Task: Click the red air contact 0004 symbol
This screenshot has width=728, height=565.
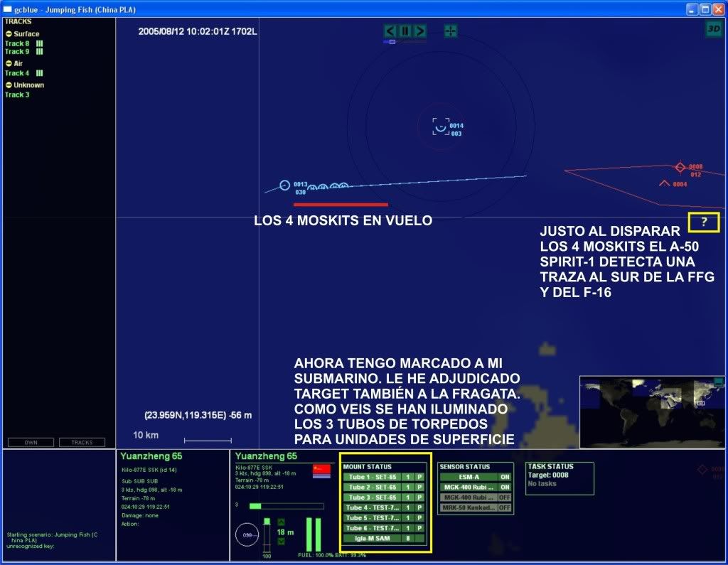Action: click(x=665, y=183)
